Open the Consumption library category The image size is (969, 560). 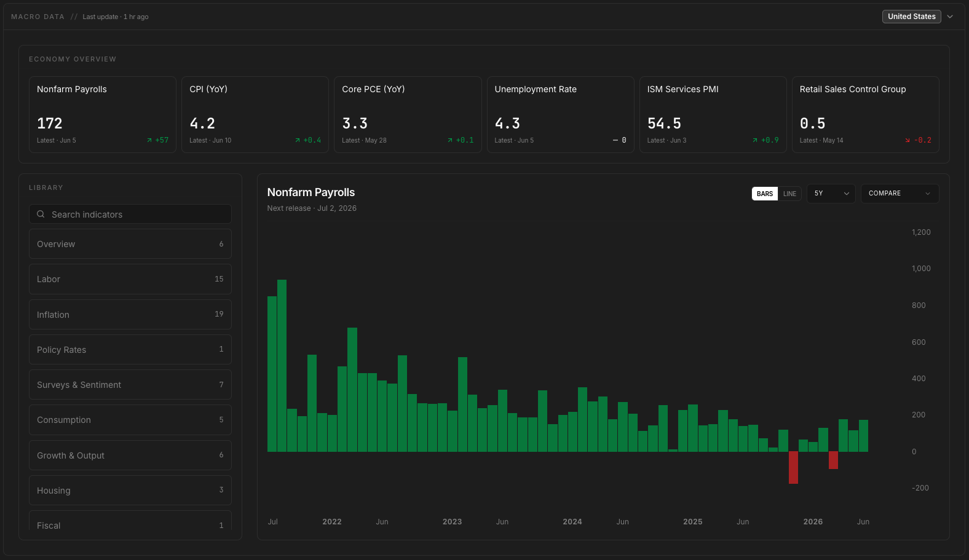click(x=130, y=420)
